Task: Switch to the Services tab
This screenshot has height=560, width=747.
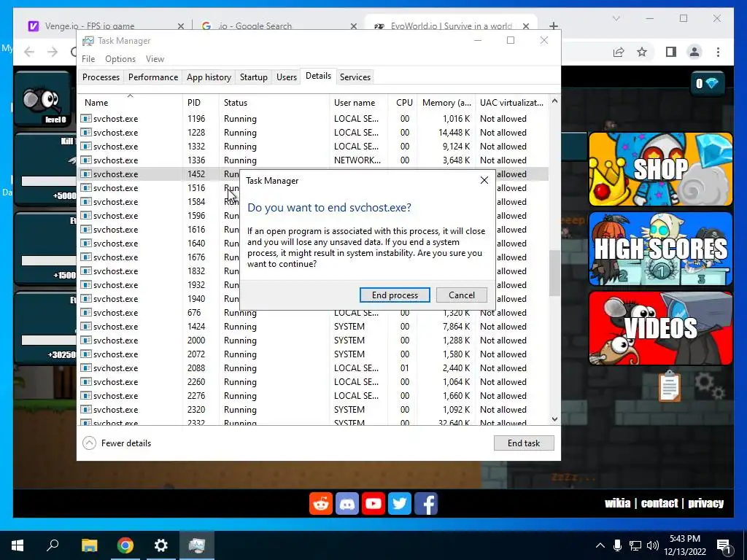Action: pos(355,77)
